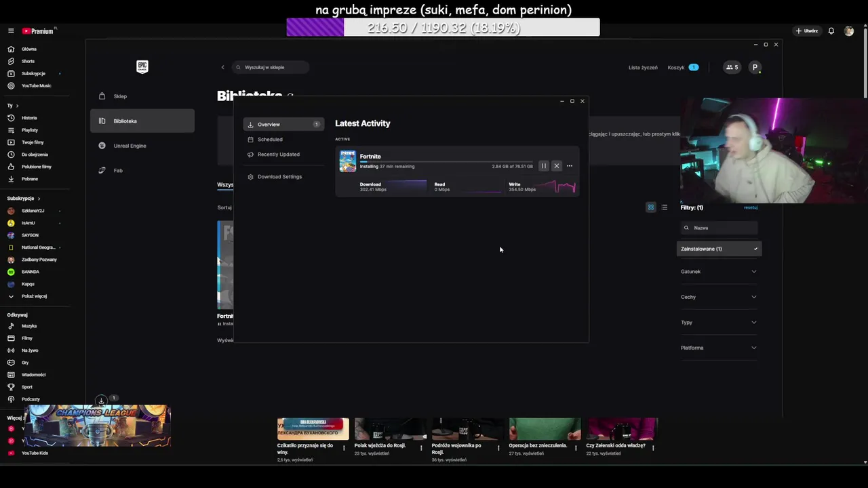Expand Subskrypcje section header
This screenshot has height=488, width=868.
click(24, 199)
